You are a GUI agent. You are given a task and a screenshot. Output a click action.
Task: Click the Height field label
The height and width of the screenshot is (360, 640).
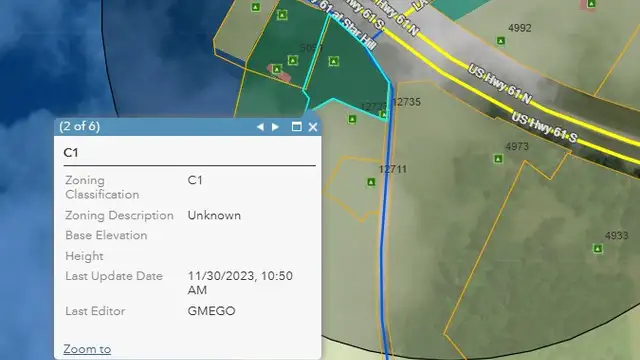84,256
